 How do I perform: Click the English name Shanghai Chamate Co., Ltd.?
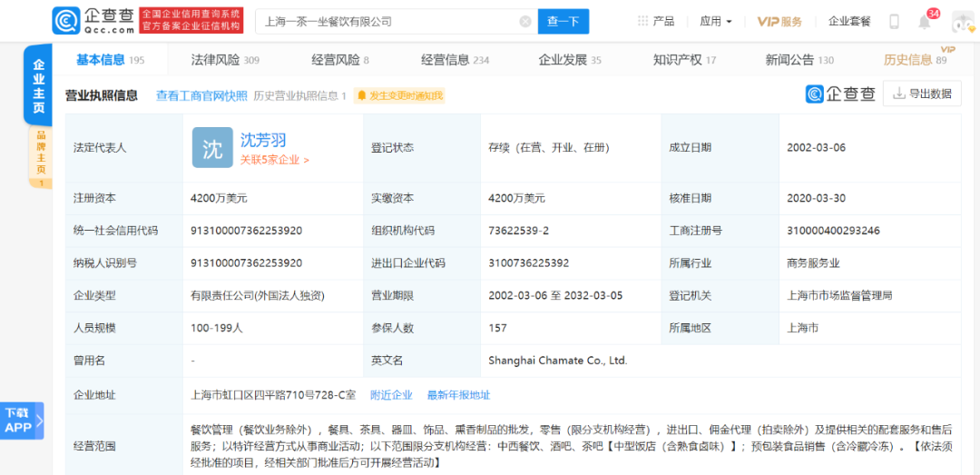click(x=557, y=361)
